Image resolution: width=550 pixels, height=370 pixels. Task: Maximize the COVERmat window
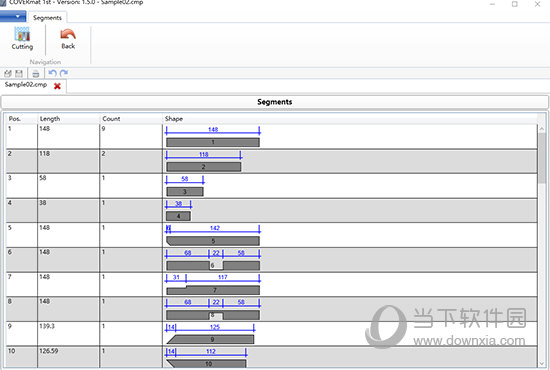pos(515,4)
